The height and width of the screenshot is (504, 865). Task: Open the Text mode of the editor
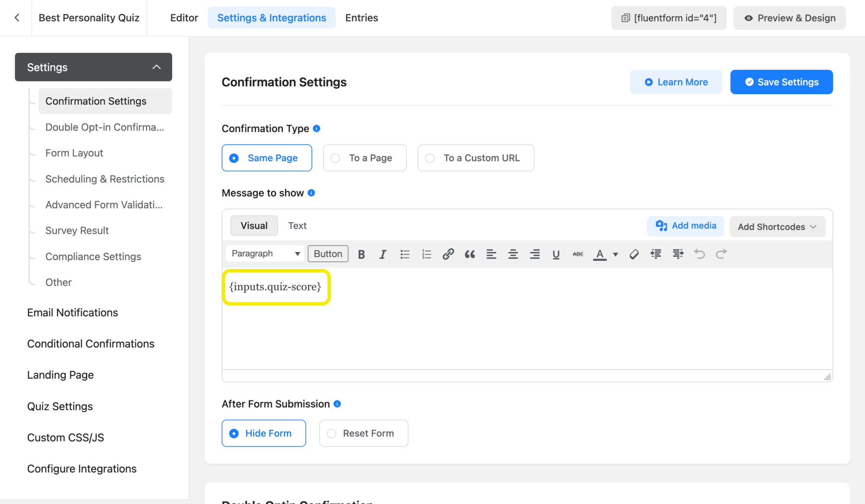(297, 225)
